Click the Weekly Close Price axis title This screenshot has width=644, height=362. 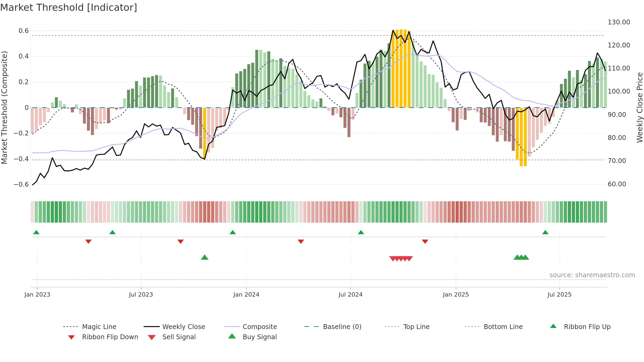coord(640,107)
